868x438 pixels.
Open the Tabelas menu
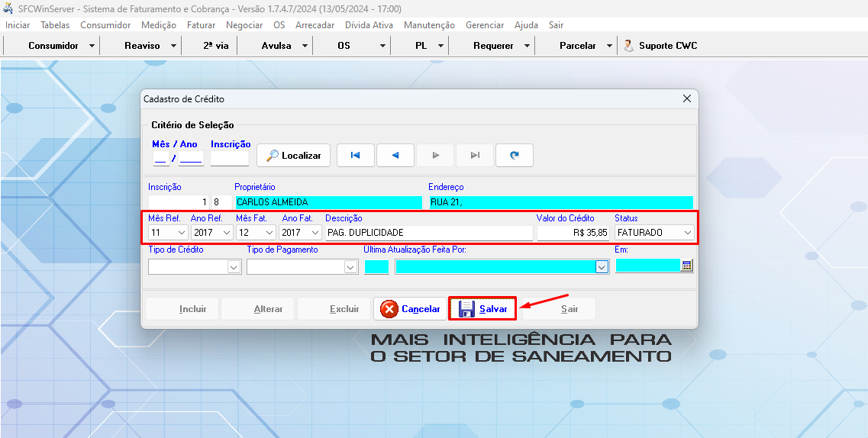pos(56,25)
